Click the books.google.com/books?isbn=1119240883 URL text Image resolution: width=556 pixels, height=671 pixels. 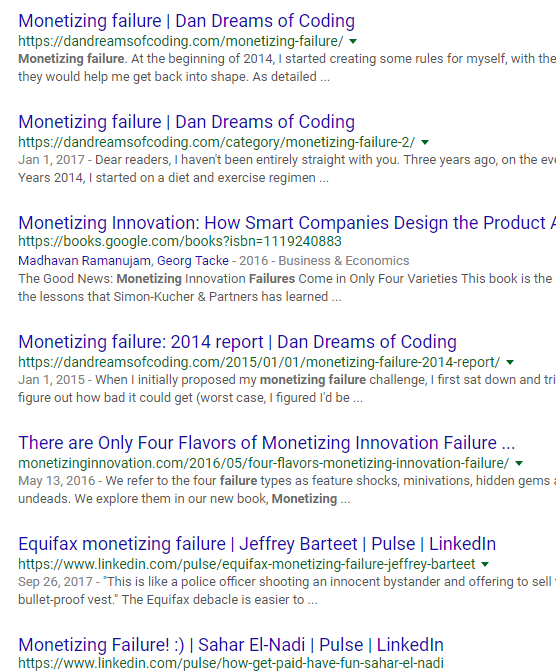point(180,242)
